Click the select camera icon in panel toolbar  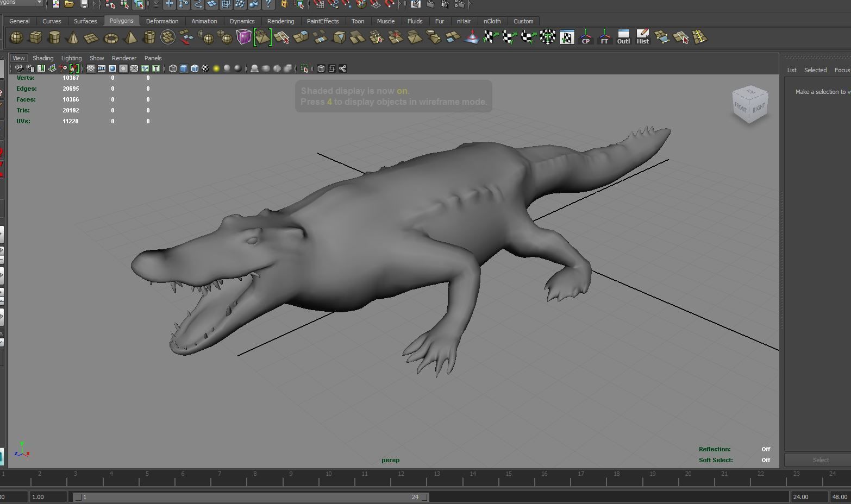click(x=19, y=68)
